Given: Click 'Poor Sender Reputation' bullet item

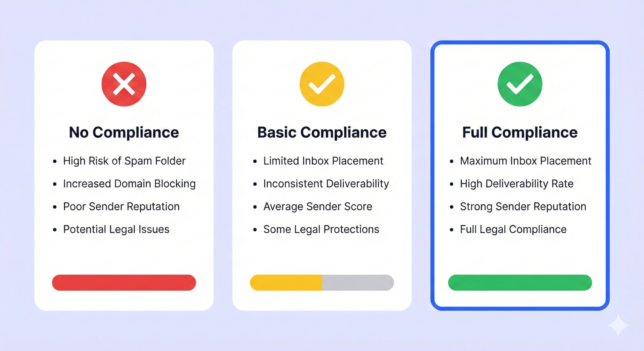Looking at the screenshot, I should point(121,206).
